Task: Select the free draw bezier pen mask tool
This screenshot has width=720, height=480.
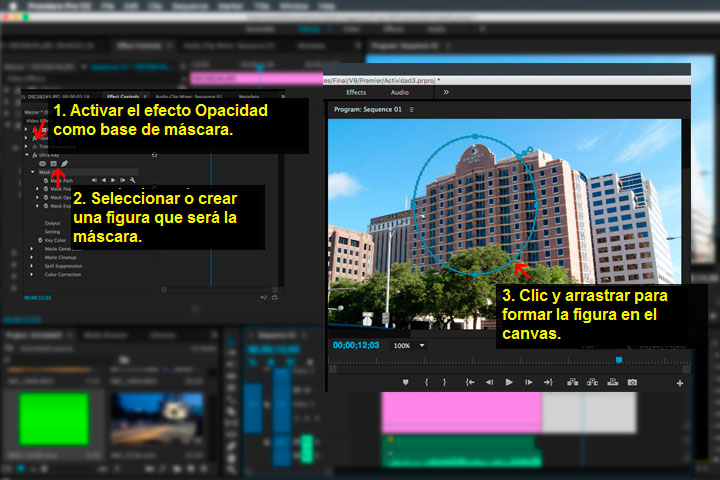Action: [x=64, y=164]
